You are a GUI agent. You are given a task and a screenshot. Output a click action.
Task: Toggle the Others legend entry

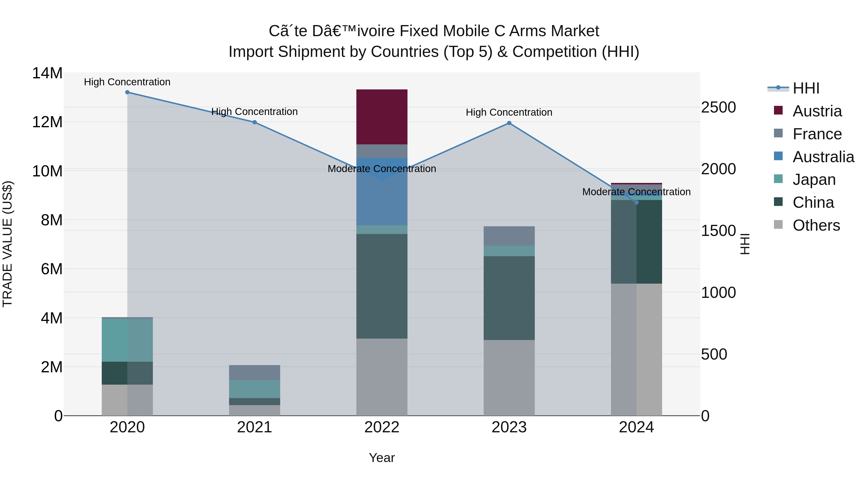pos(807,225)
